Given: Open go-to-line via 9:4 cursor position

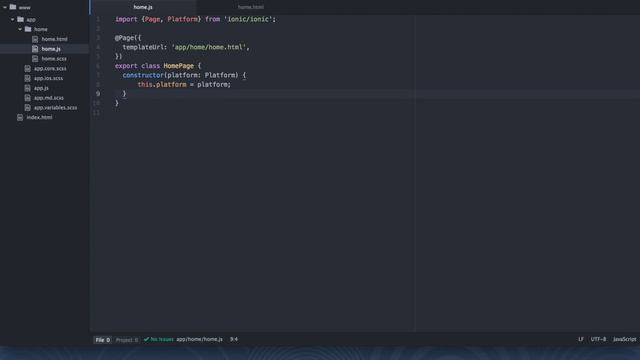Looking at the screenshot, I should 234,339.
